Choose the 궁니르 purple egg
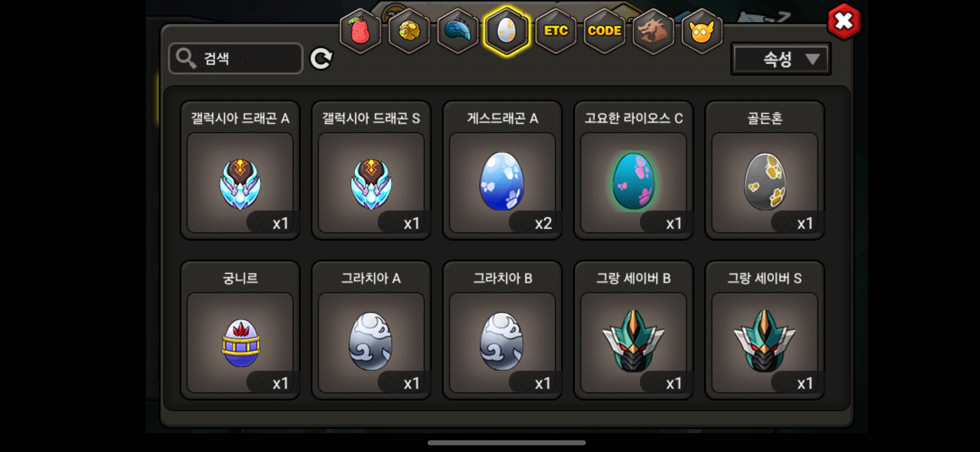Viewport: 980px width, 452px height. (x=240, y=330)
